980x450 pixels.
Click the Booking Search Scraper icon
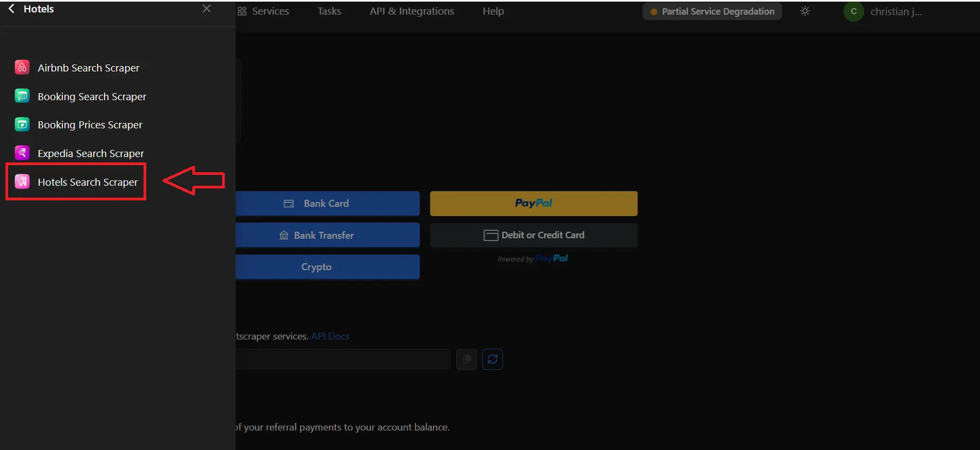[x=22, y=96]
